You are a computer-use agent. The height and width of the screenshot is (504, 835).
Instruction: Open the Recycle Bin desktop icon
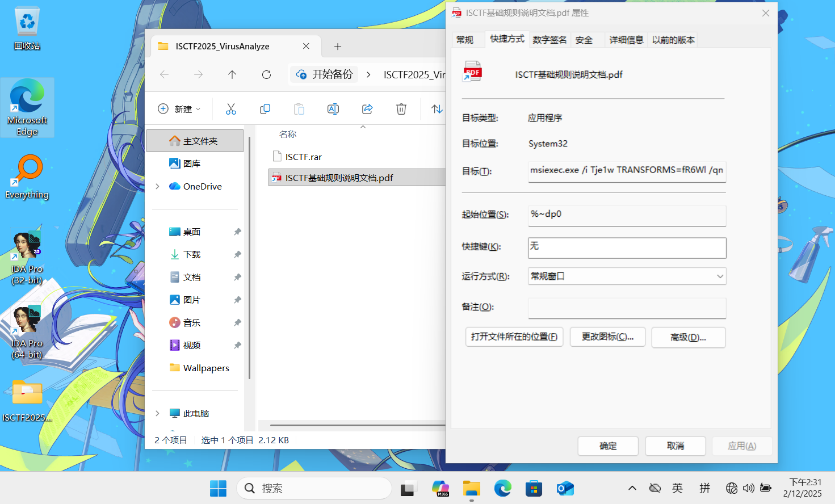pos(27,28)
